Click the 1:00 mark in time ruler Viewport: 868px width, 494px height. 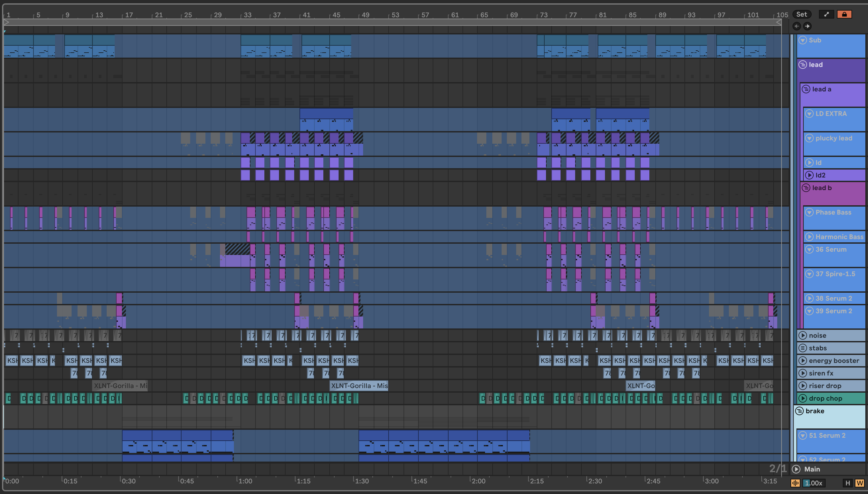tap(244, 481)
